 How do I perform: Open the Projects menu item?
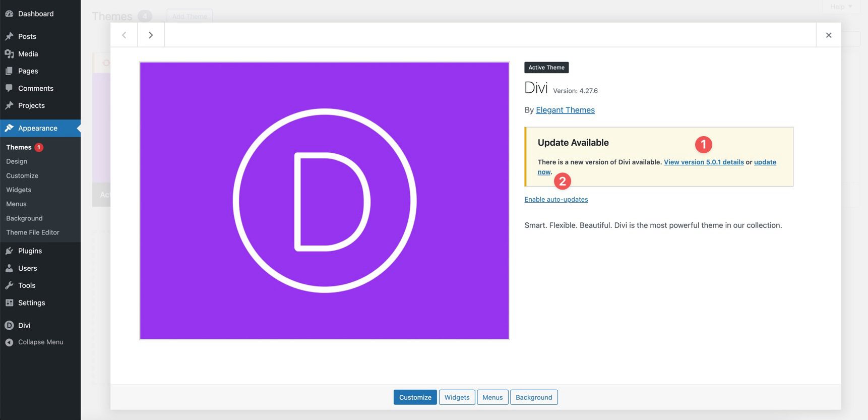pyautogui.click(x=40, y=105)
